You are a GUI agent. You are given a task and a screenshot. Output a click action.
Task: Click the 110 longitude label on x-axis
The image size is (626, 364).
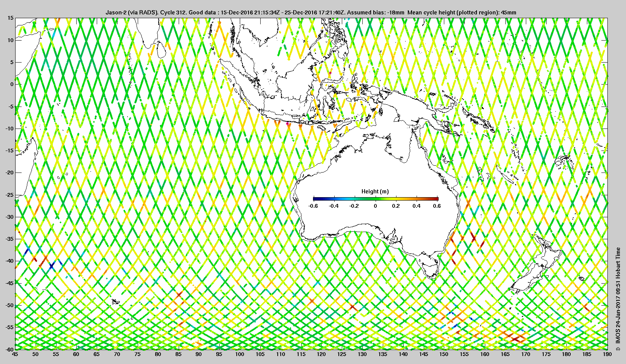click(x=280, y=355)
